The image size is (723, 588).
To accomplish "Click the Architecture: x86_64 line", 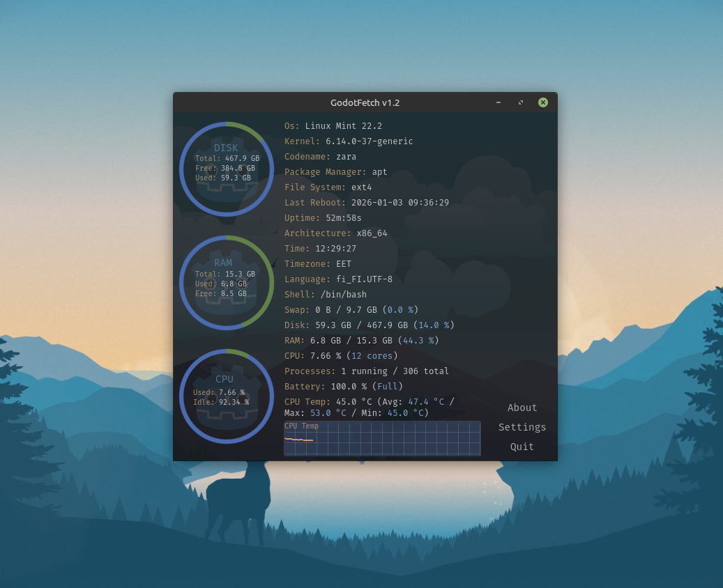I will point(335,233).
